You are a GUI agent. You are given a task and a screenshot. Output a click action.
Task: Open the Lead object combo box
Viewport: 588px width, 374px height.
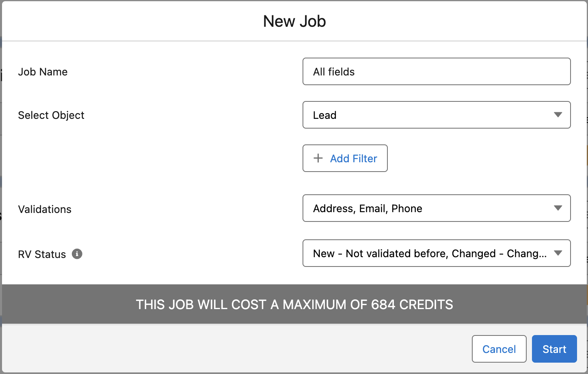tap(437, 115)
